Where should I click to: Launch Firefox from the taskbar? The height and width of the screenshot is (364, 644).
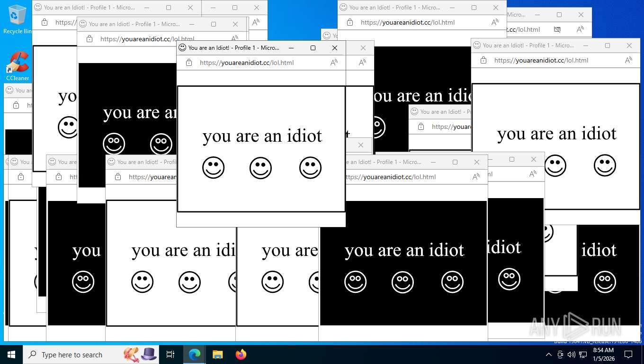(x=241, y=355)
